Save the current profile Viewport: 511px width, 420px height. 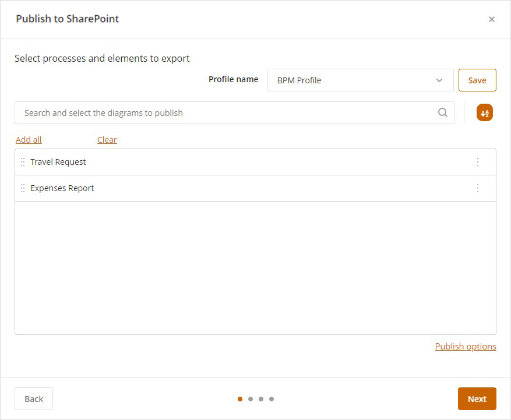[x=477, y=80]
